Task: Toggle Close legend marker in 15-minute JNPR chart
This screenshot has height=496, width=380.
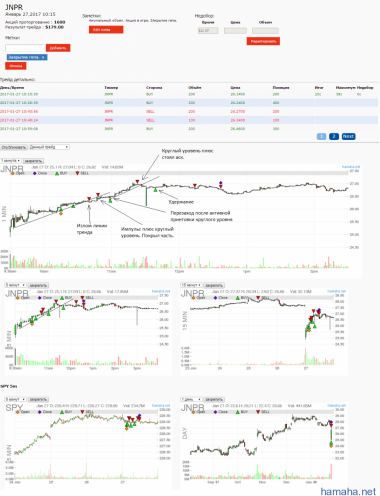Action: 215,298
